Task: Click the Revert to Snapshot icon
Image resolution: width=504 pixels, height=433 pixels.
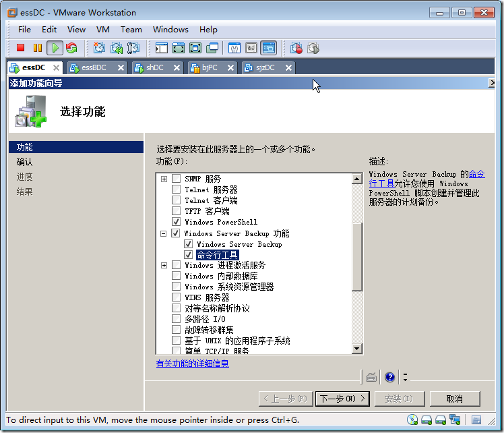Action: click(117, 48)
